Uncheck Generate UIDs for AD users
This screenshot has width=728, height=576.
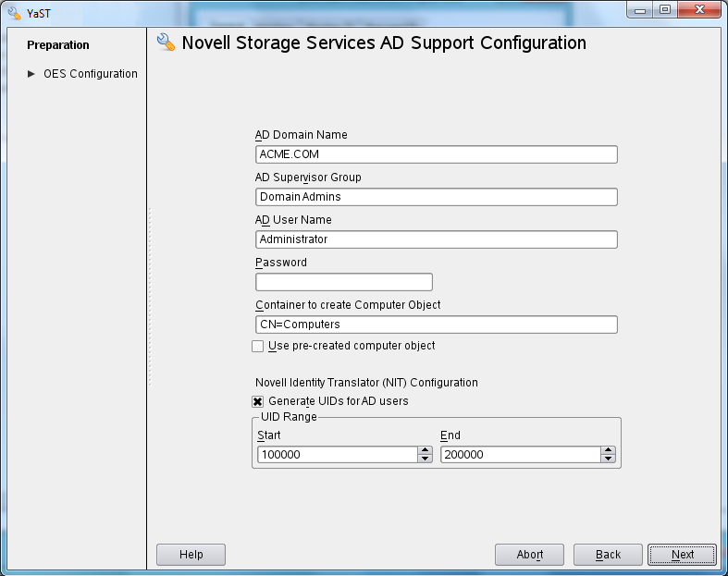[258, 401]
